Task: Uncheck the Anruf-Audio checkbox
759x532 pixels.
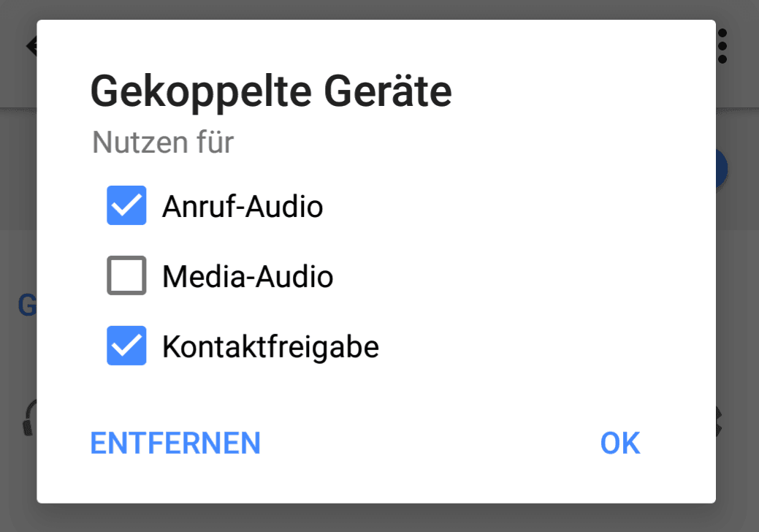Action: pos(126,205)
